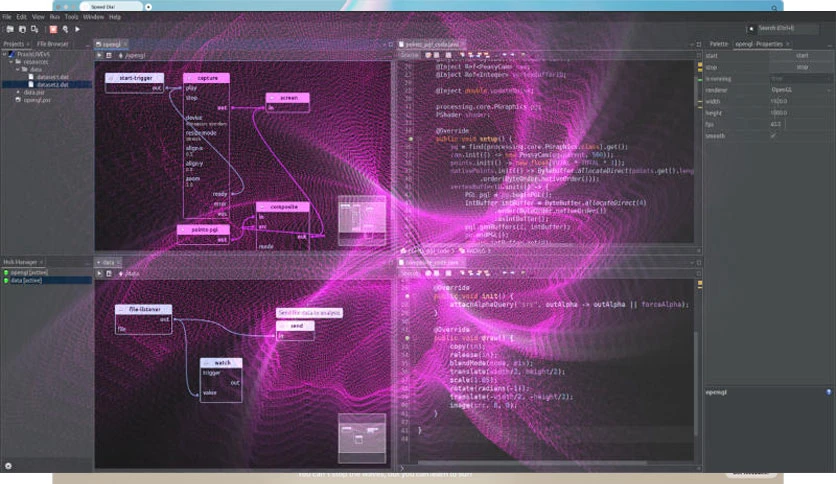Open the Edit menu

pos(21,17)
